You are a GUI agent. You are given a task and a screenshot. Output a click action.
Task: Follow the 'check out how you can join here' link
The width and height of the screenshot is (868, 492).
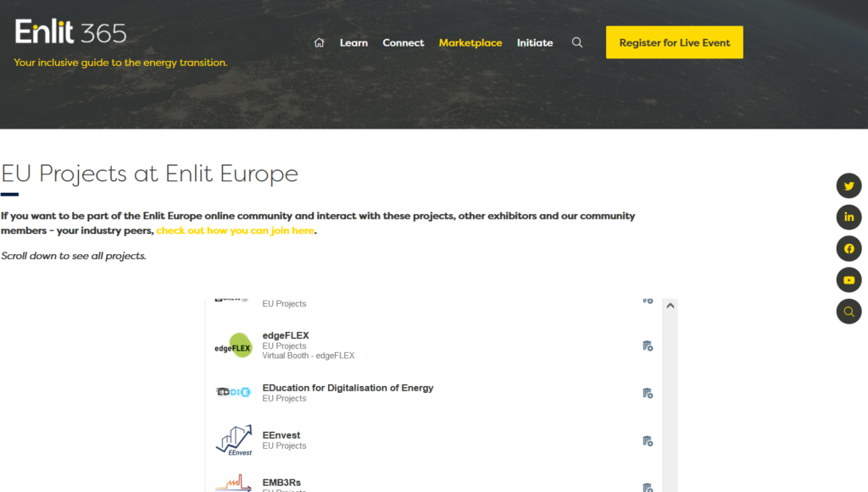pos(235,230)
